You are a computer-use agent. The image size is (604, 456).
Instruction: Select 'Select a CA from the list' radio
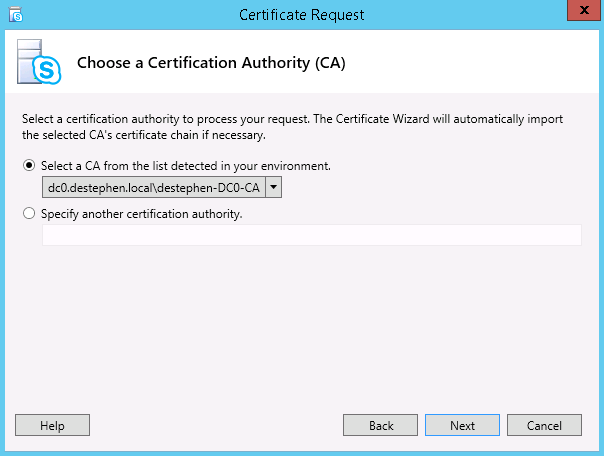(29, 166)
